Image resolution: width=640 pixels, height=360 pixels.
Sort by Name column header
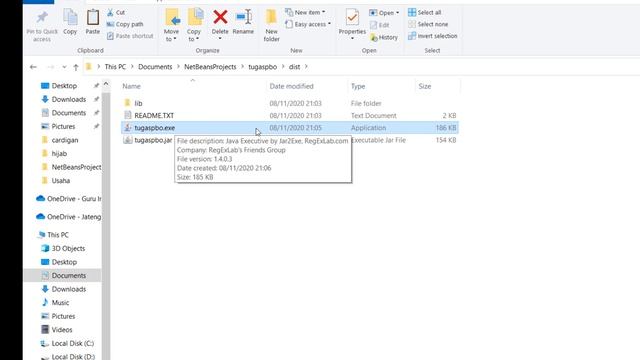[131, 86]
